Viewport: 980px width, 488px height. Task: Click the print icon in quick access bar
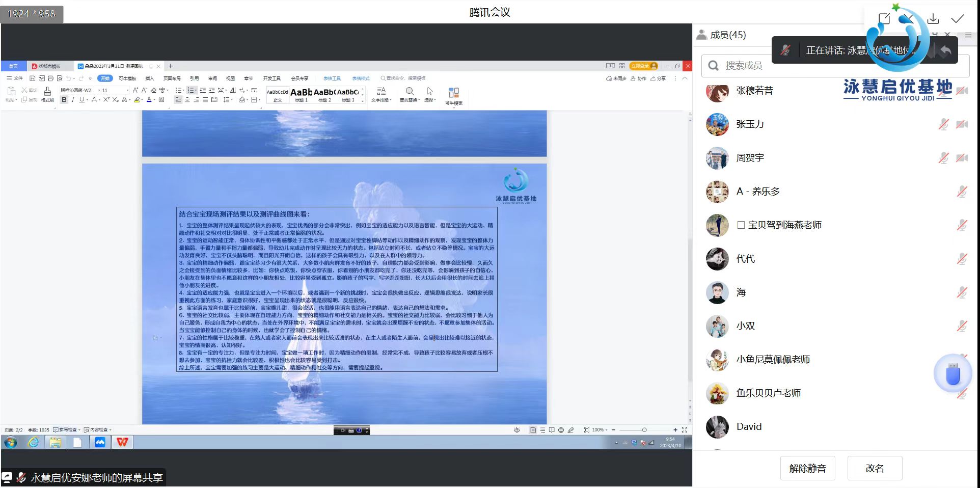(50, 78)
